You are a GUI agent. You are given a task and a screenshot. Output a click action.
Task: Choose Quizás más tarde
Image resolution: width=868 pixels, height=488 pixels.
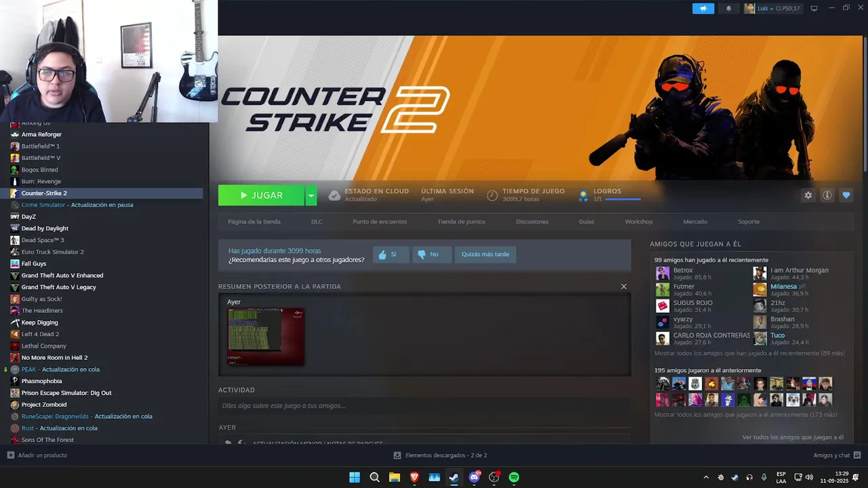coord(486,254)
